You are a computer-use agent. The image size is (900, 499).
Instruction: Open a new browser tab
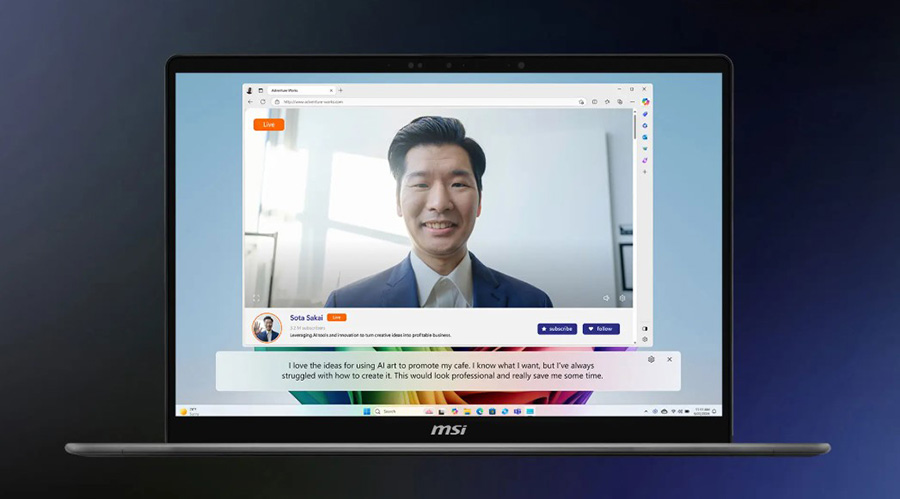click(x=341, y=90)
